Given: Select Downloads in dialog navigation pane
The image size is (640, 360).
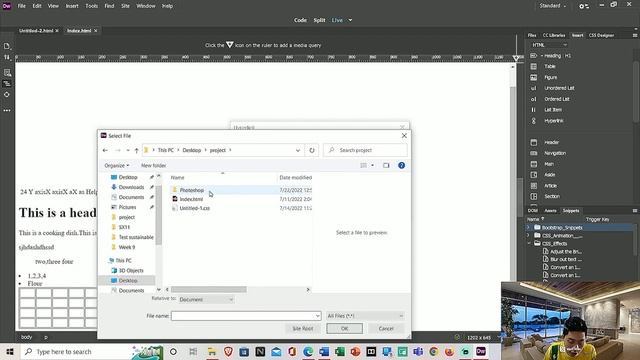Looking at the screenshot, I should (131, 187).
